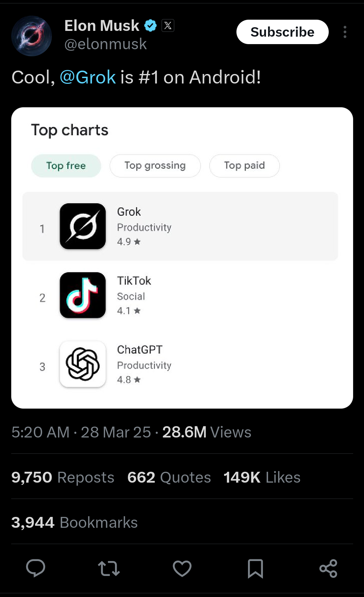Select the Top free chart tab
The image size is (364, 597).
(x=66, y=166)
